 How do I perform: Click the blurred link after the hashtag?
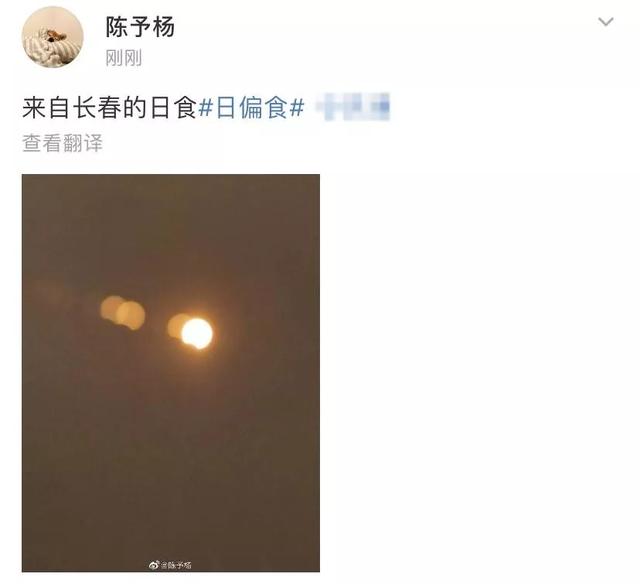[353, 107]
